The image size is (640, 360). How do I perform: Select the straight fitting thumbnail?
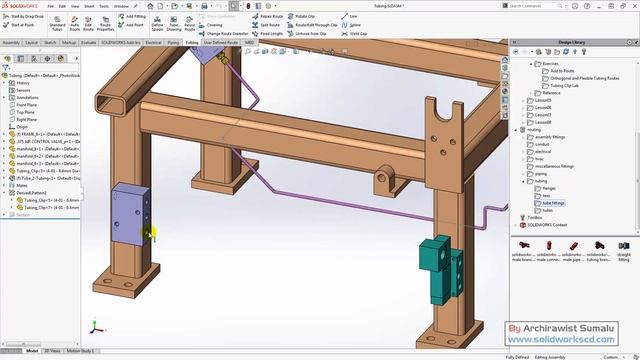(624, 251)
